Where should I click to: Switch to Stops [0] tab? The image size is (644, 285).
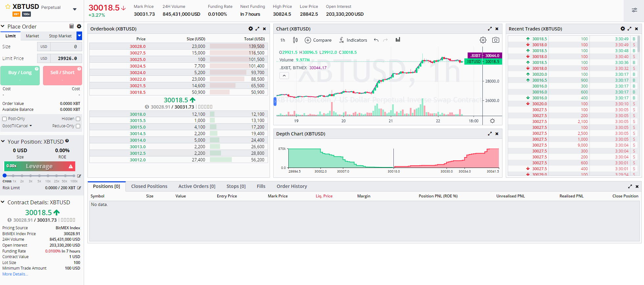(x=236, y=186)
